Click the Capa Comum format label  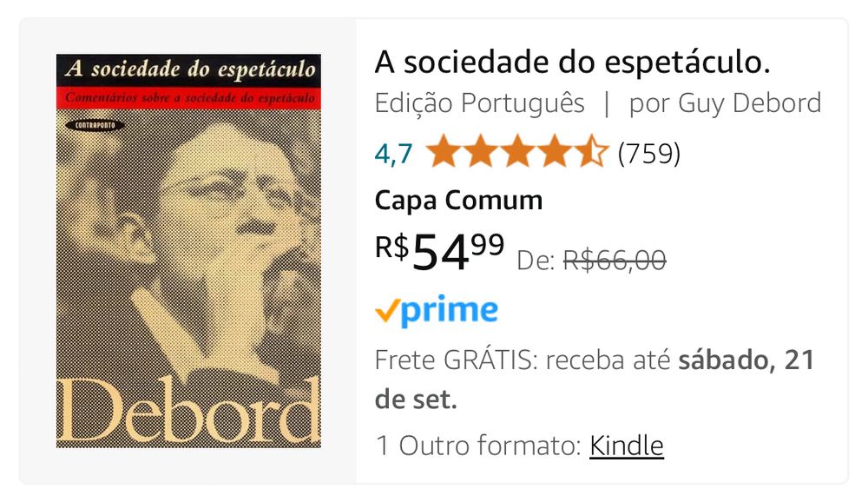458,200
